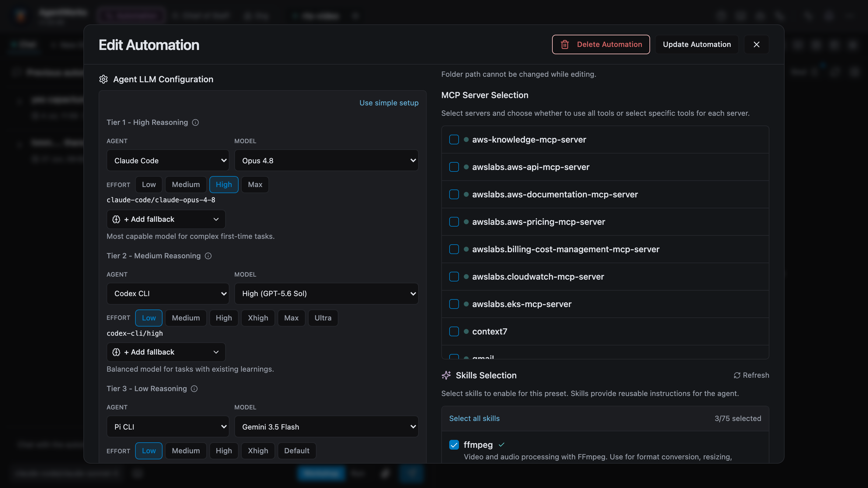Open the Tier 2 Agent dropdown Codex CLI
The height and width of the screenshot is (488, 868).
168,294
